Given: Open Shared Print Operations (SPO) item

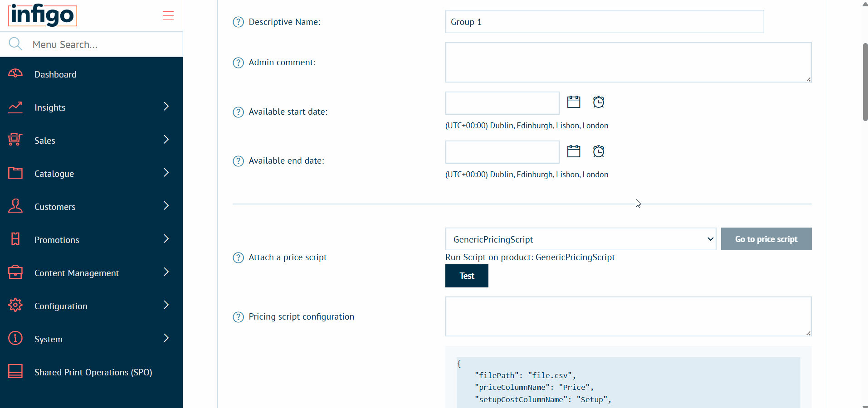Looking at the screenshot, I should point(91,372).
